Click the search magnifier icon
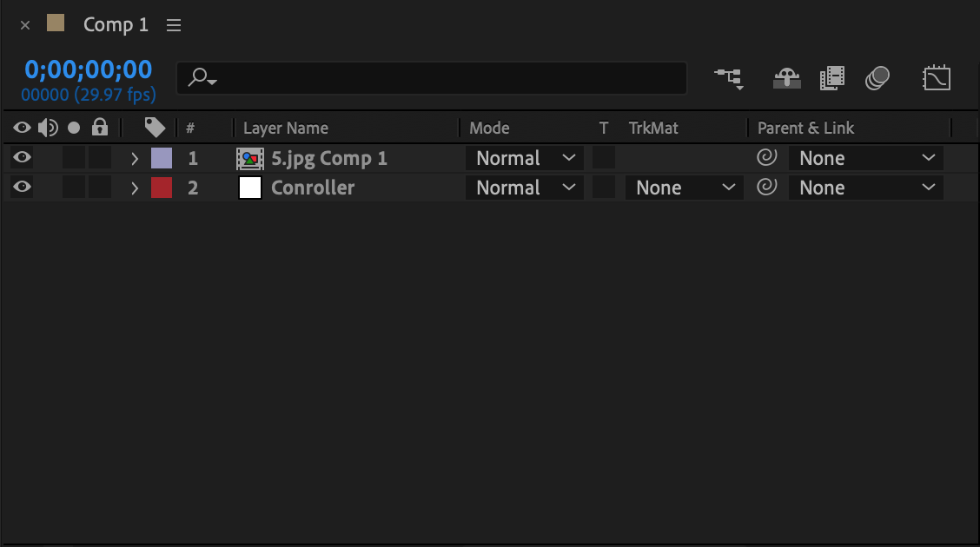The width and height of the screenshot is (980, 547). 202,78
